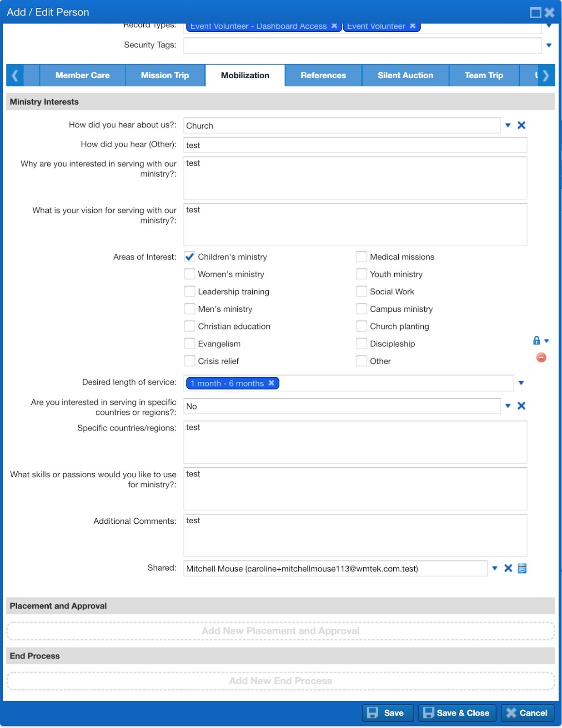This screenshot has height=728, width=562.
Task: Select the Evangelism checkbox
Action: click(x=190, y=344)
